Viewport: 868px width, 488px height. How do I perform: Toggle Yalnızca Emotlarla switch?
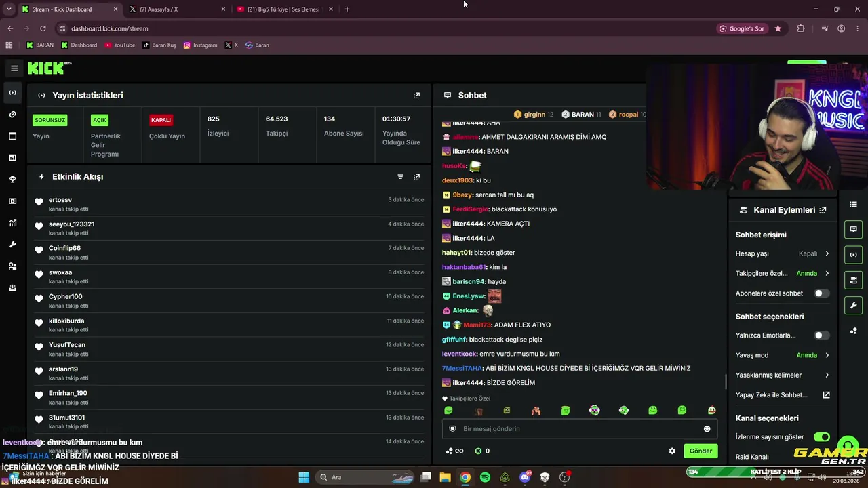(821, 335)
